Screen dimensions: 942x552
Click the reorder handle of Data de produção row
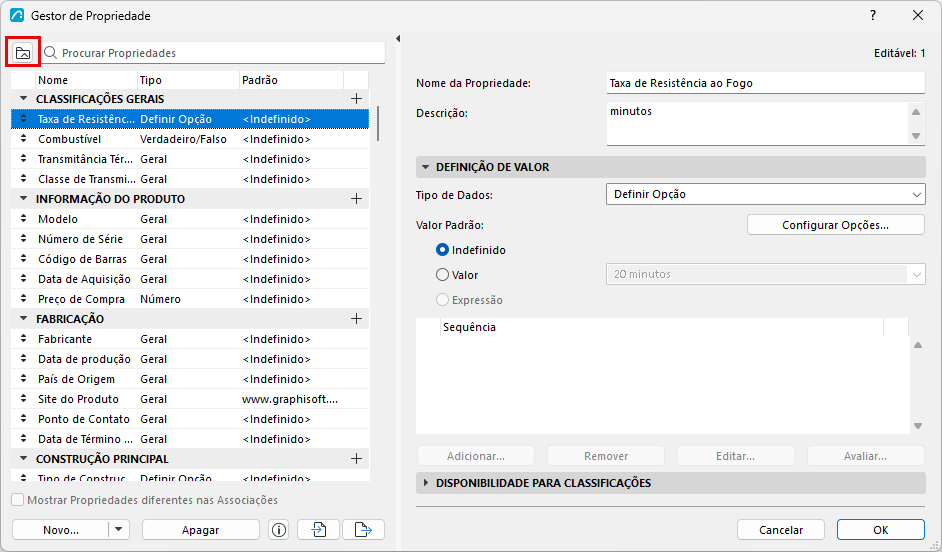tap(23, 359)
